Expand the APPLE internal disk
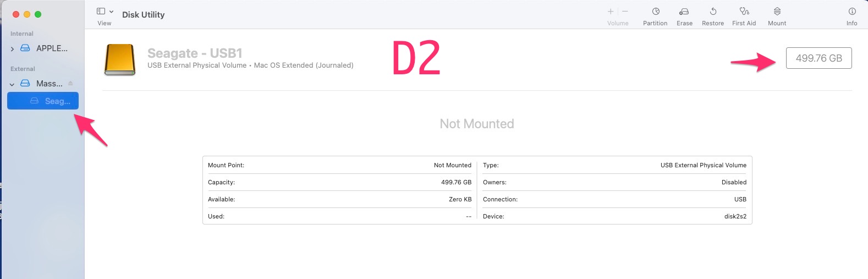Screen dimensions: 868x279 [12, 49]
